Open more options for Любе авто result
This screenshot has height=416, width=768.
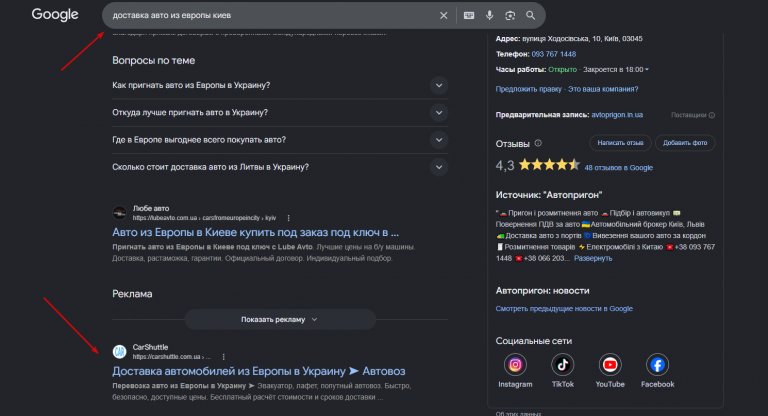(x=288, y=218)
